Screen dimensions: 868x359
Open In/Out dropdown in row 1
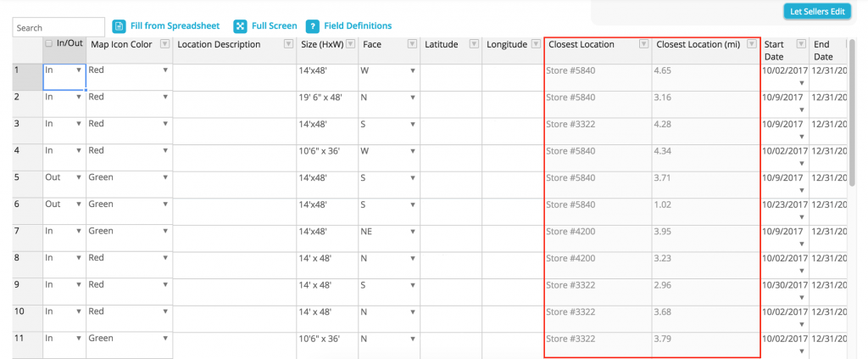click(x=79, y=70)
